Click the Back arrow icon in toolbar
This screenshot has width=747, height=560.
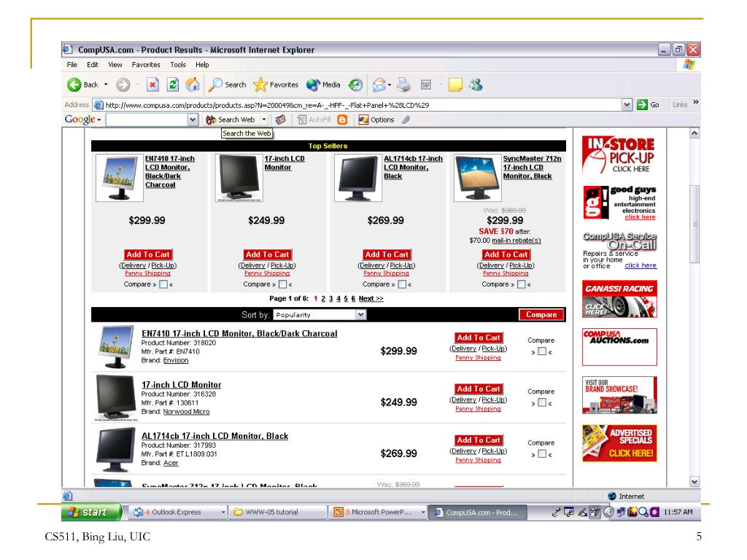(x=74, y=85)
